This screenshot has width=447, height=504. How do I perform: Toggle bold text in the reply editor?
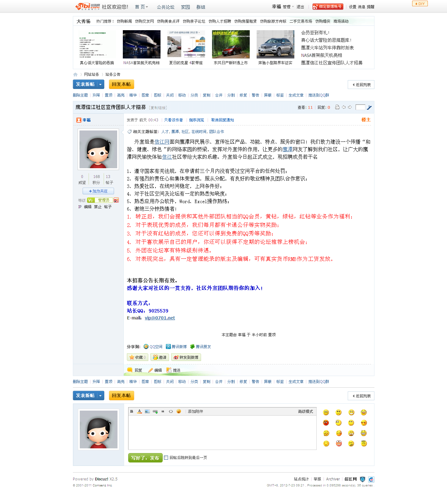coord(132,412)
